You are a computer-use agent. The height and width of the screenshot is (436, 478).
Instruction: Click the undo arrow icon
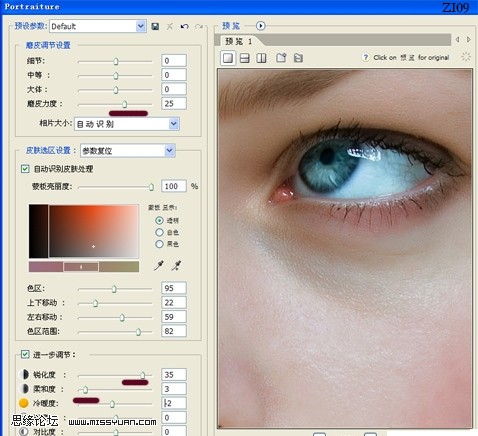(x=184, y=26)
